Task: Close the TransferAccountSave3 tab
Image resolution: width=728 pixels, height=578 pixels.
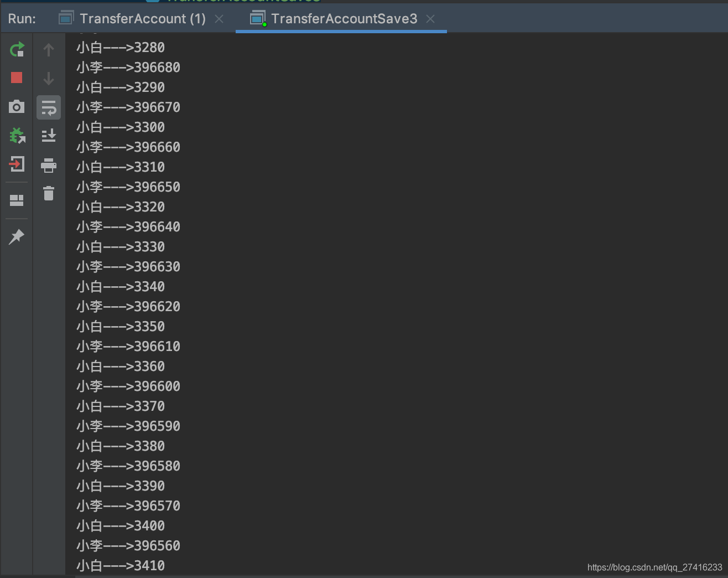Action: (x=430, y=19)
